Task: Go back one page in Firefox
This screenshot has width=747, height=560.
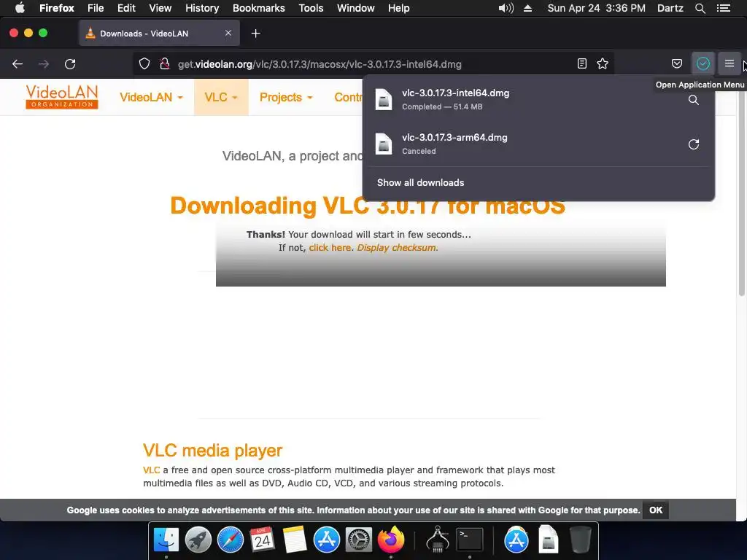Action: (x=18, y=64)
